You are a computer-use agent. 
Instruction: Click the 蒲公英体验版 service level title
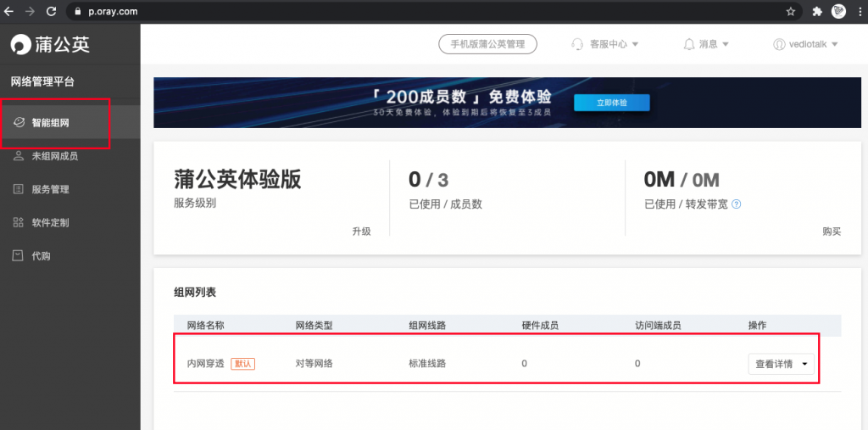[x=237, y=180]
